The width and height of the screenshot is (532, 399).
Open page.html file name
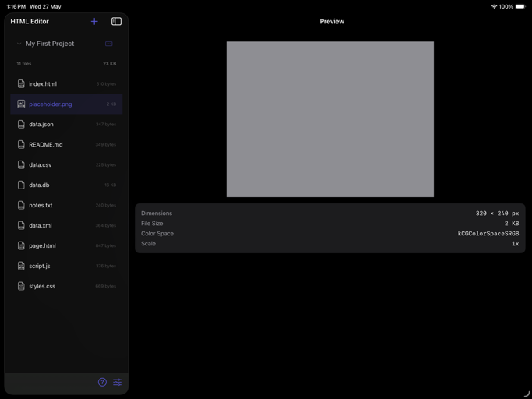point(42,245)
